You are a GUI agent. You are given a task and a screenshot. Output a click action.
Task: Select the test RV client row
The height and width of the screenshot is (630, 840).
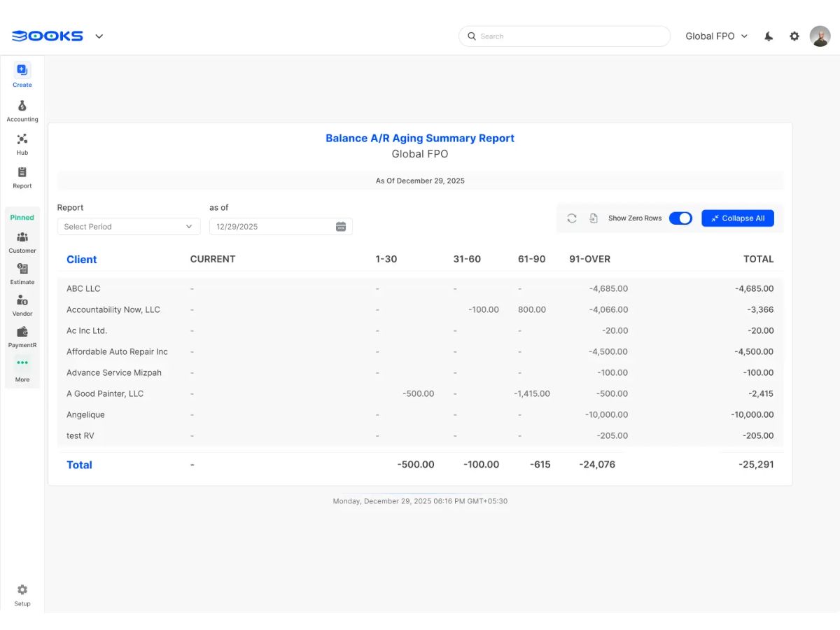click(420, 435)
